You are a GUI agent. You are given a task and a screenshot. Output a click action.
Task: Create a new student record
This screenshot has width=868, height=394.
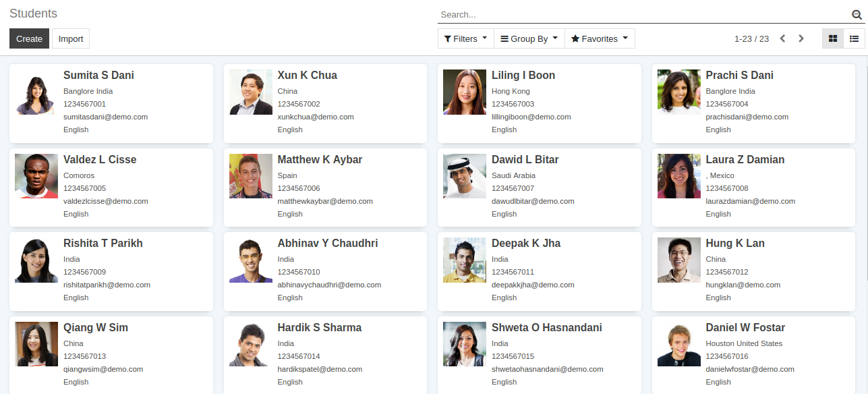pyautogui.click(x=29, y=38)
